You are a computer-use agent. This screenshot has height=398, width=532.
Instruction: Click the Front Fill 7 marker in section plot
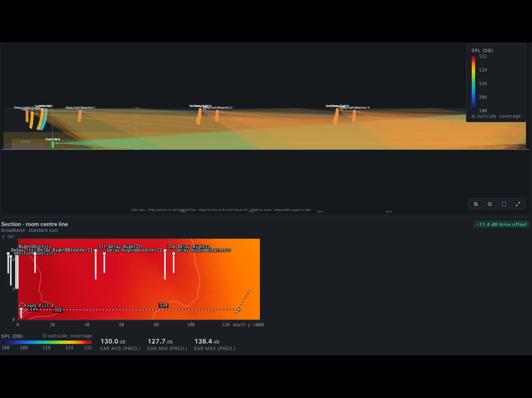tap(21, 309)
